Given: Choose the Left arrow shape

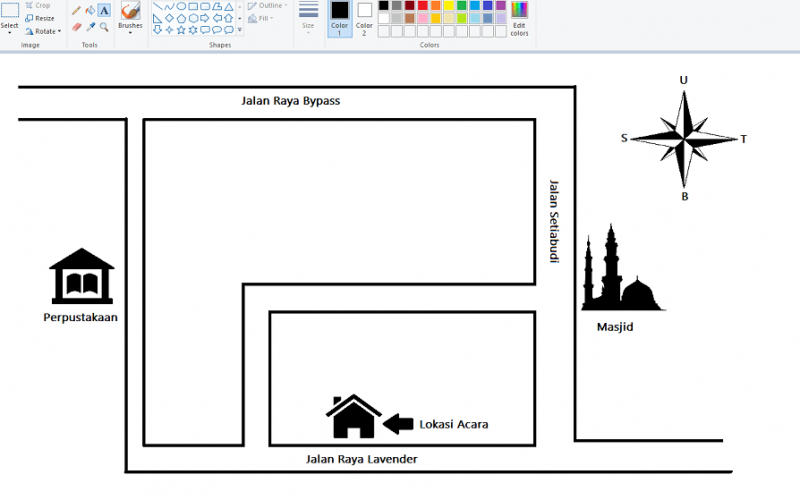Looking at the screenshot, I should (x=217, y=18).
